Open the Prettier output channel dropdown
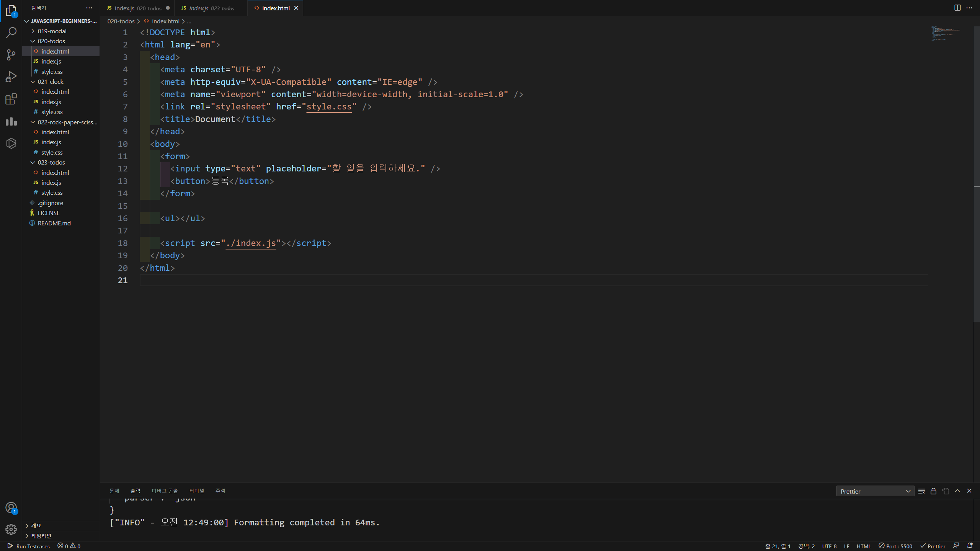The image size is (980, 551). [875, 491]
